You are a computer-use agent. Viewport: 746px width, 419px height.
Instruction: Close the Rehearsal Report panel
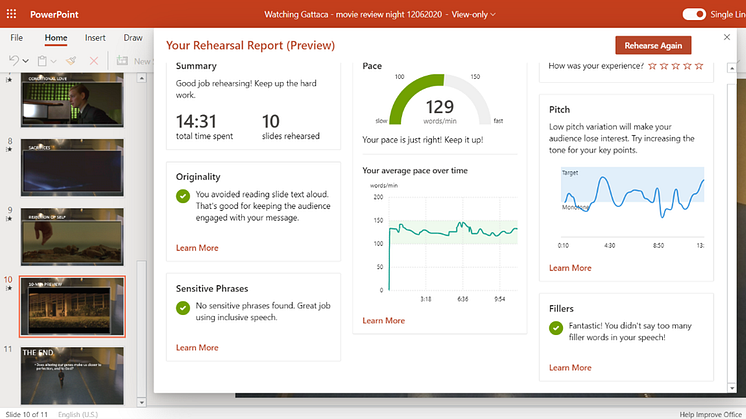click(727, 37)
